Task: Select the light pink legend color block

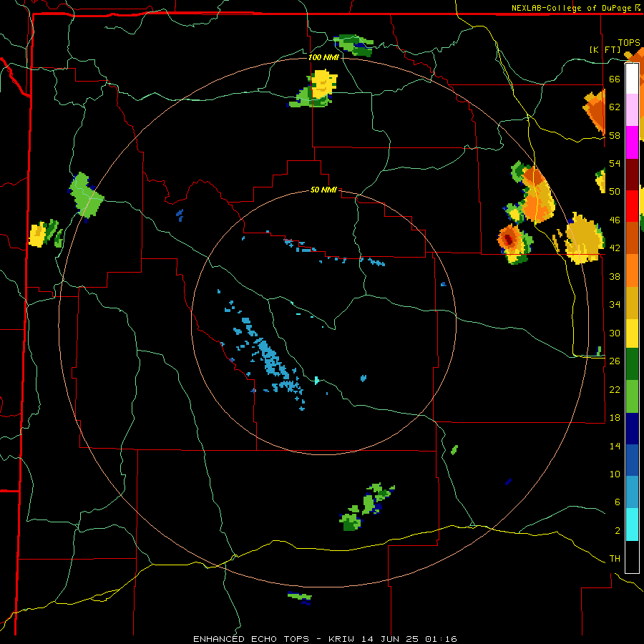Action: click(632, 109)
